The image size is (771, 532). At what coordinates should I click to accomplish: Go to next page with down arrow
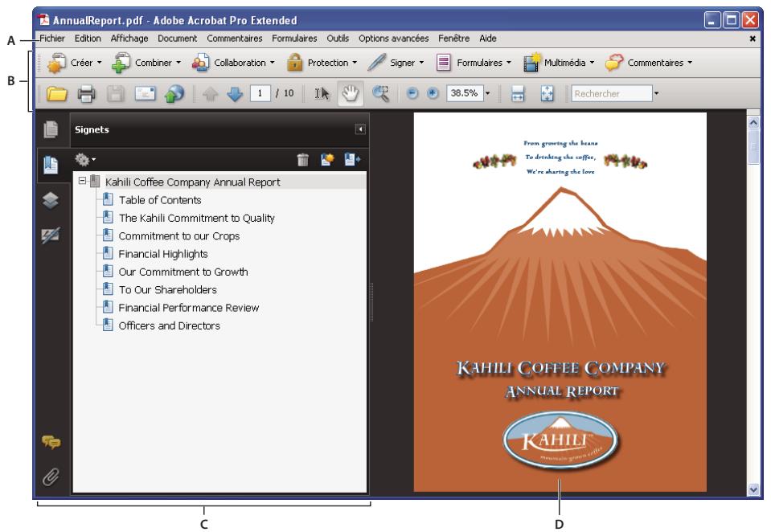[x=234, y=93]
